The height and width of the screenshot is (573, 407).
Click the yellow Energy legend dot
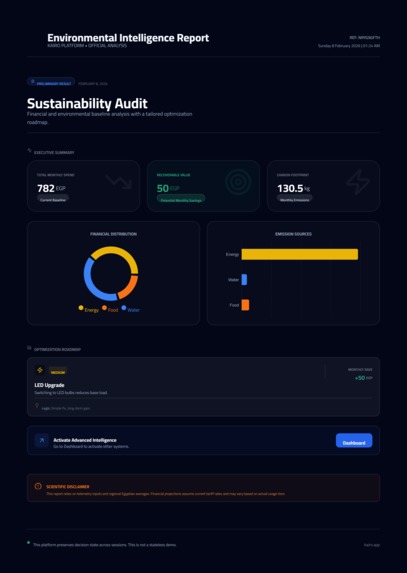[x=81, y=308]
